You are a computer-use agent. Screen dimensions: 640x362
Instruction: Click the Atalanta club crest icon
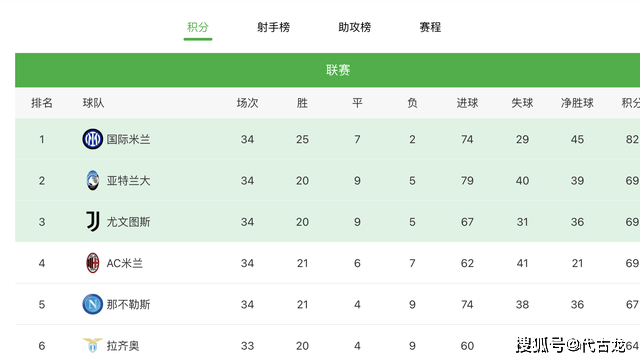pyautogui.click(x=93, y=180)
